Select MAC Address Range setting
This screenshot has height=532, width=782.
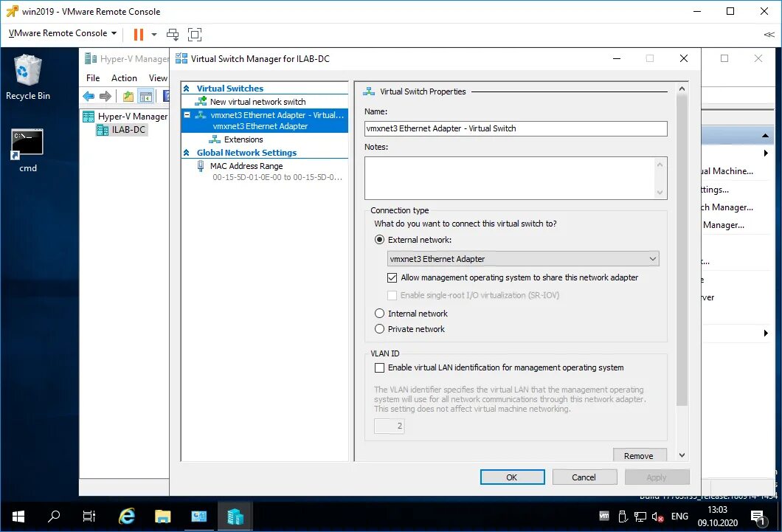click(x=246, y=166)
